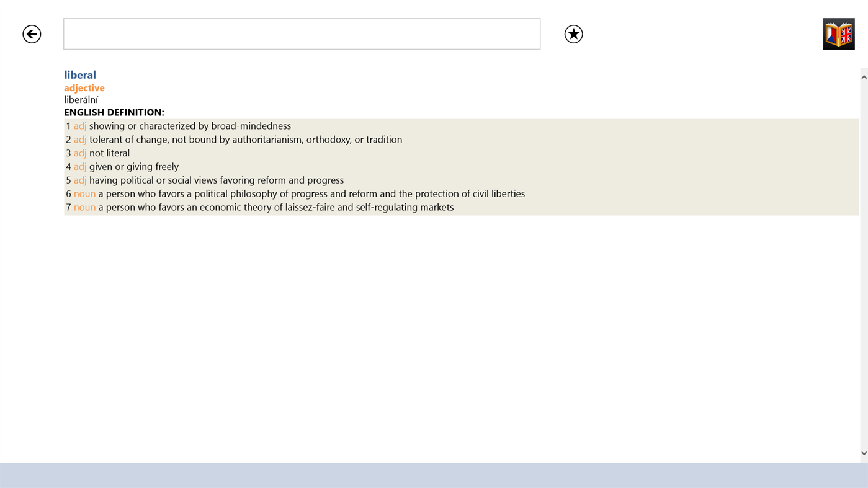Click the definition about laissez-faire markets
The image size is (868, 488).
pyautogui.click(x=276, y=207)
